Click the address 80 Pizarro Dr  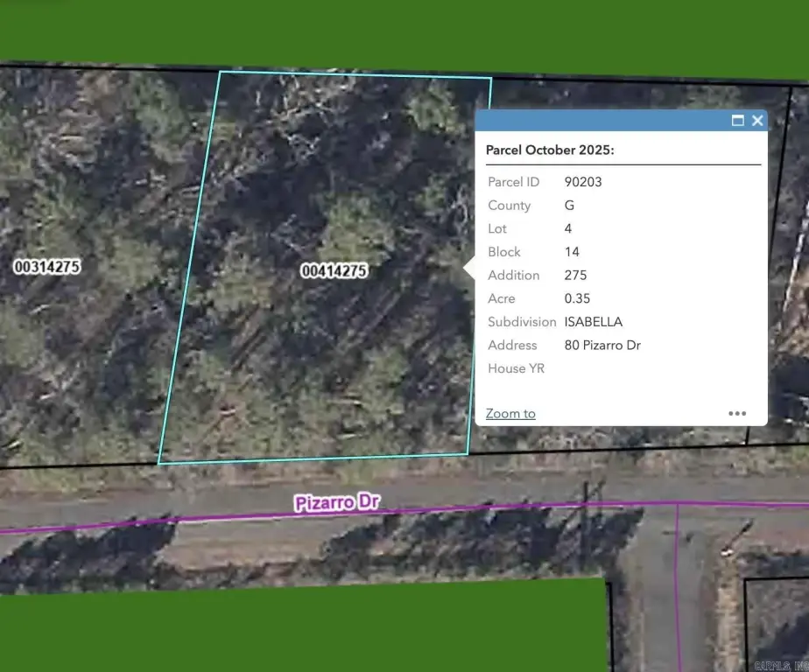[x=602, y=346]
